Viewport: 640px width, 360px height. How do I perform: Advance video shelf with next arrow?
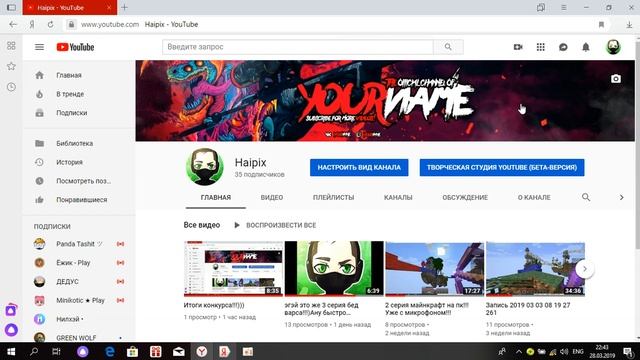(x=584, y=269)
